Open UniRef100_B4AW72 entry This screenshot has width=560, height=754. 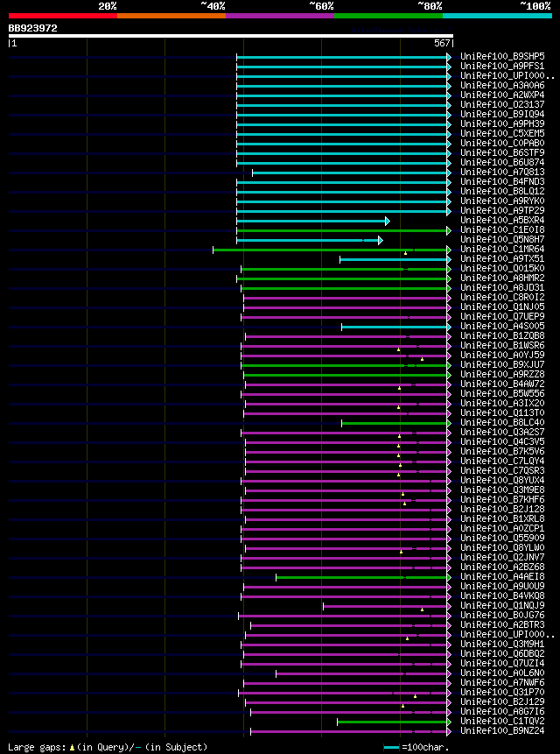point(502,384)
